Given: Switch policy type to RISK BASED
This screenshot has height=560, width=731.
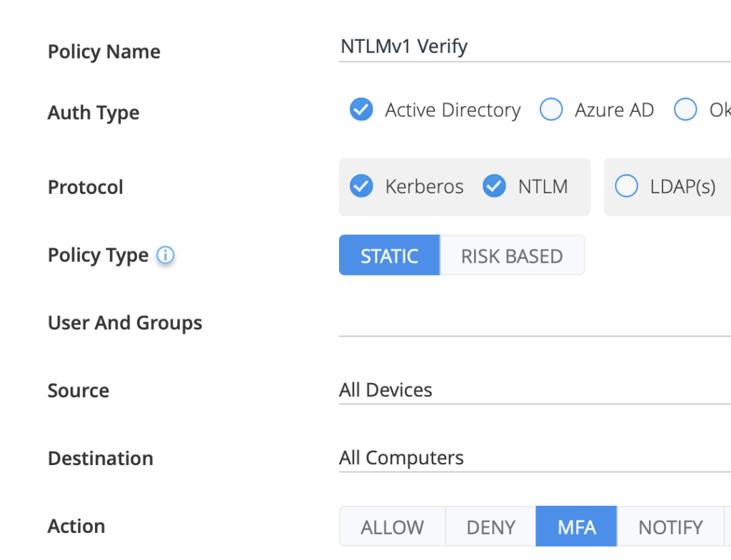Looking at the screenshot, I should 512,256.
